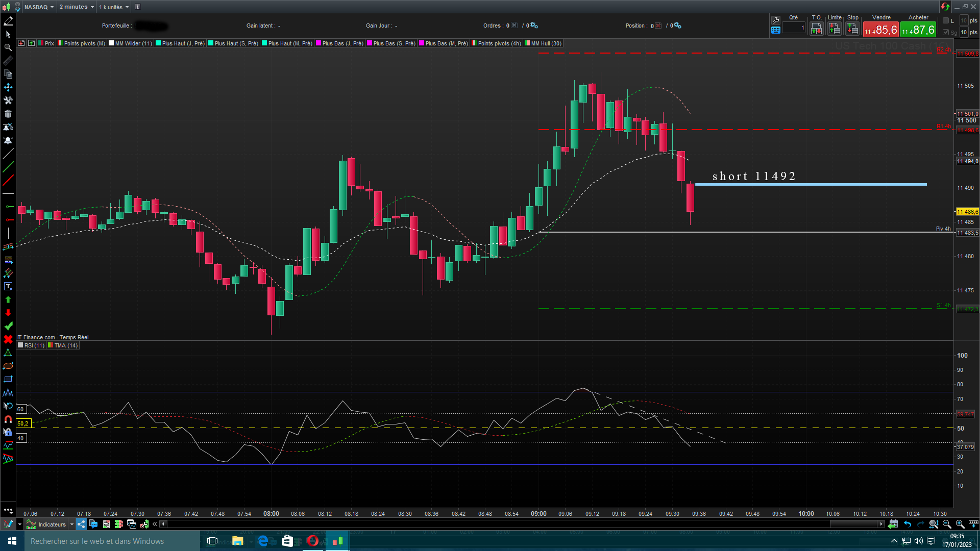Click the Limite order icon
Viewport: 980px width, 551px height.
pyautogui.click(x=834, y=29)
